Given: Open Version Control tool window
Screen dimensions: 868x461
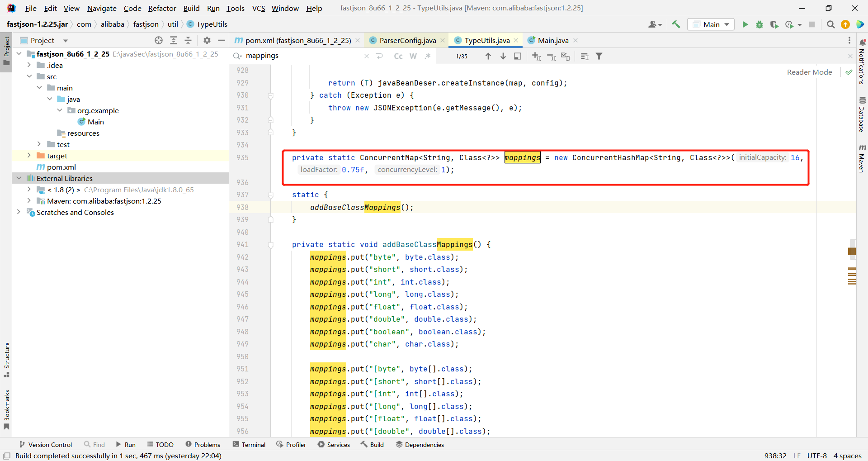Looking at the screenshot, I should (x=46, y=445).
